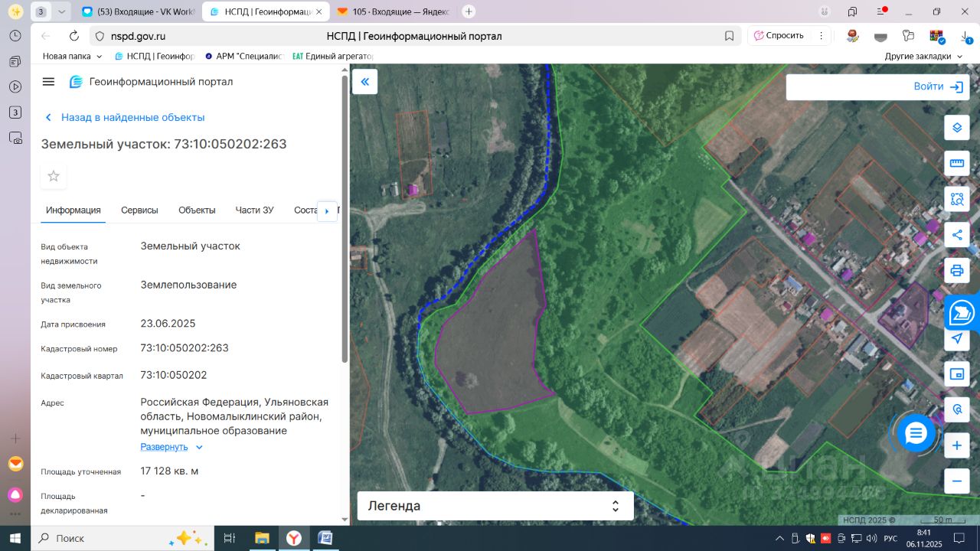Open the portal hamburger menu

tap(48, 82)
